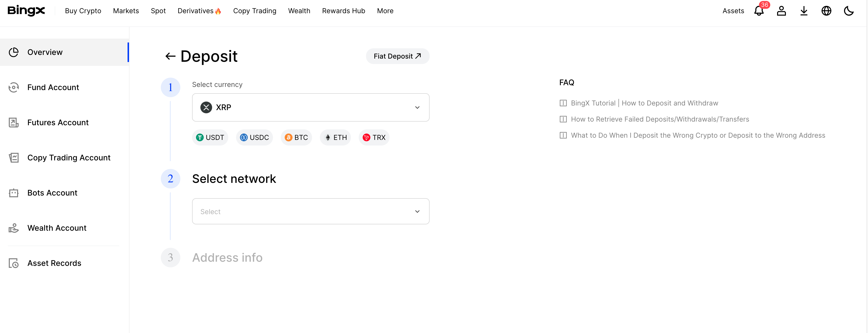
Task: Open the More menu in the top bar
Action: tap(385, 11)
